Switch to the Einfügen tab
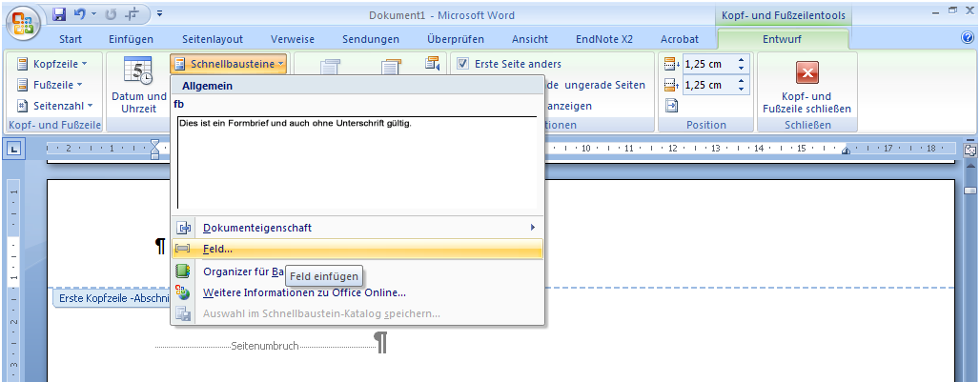Screen dimensions: 980x382 131,39
